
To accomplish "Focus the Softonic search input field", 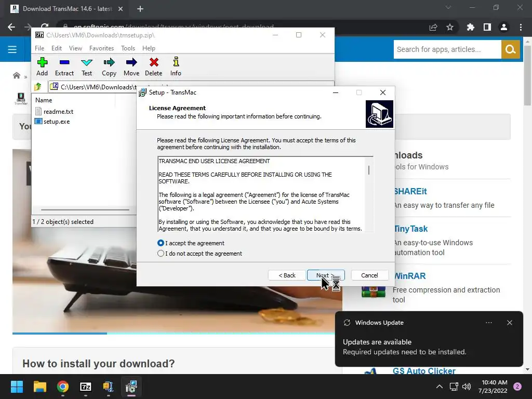I will coord(447,49).
